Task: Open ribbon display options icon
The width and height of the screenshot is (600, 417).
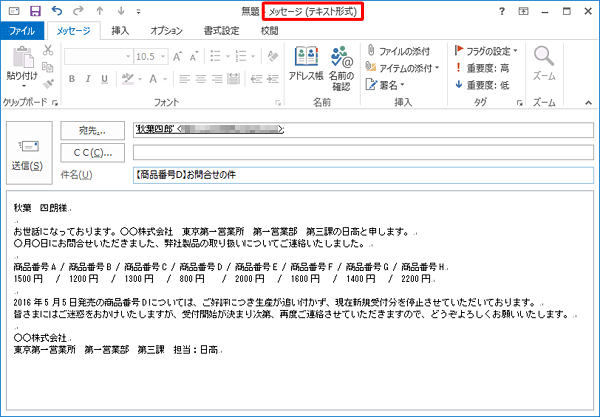Action: (x=523, y=11)
